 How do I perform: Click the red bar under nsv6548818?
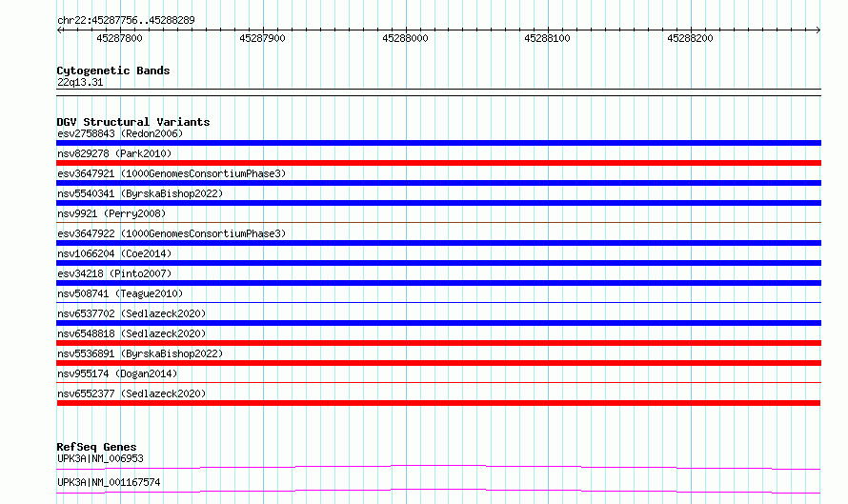pos(438,343)
